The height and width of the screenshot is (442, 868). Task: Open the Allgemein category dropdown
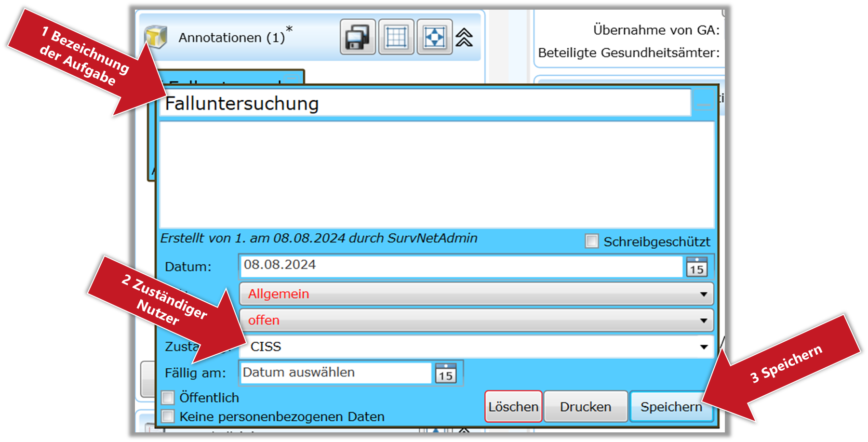476,294
